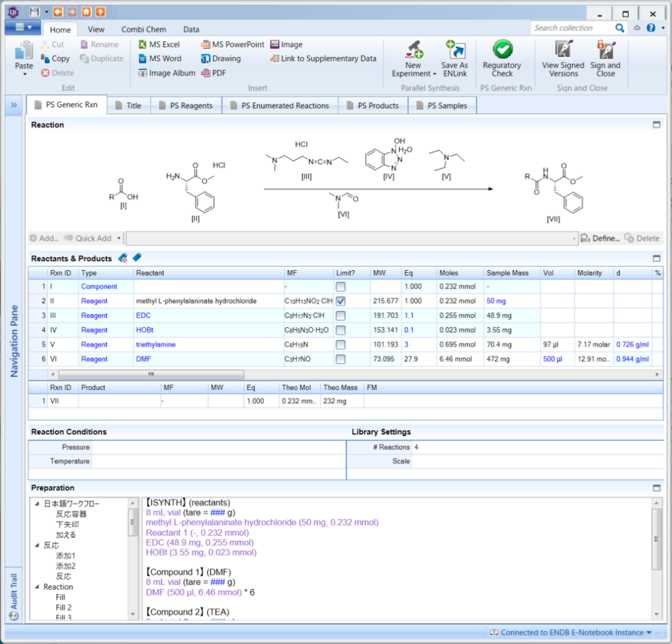
Task: Uncheck the Limit checkbox for reagent II
Action: 341,301
